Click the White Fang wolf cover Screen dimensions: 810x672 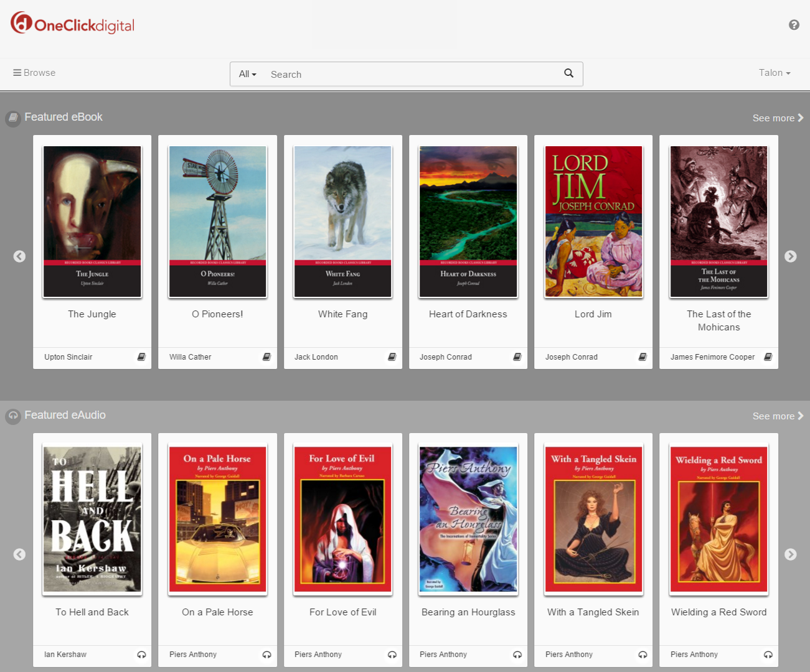343,222
